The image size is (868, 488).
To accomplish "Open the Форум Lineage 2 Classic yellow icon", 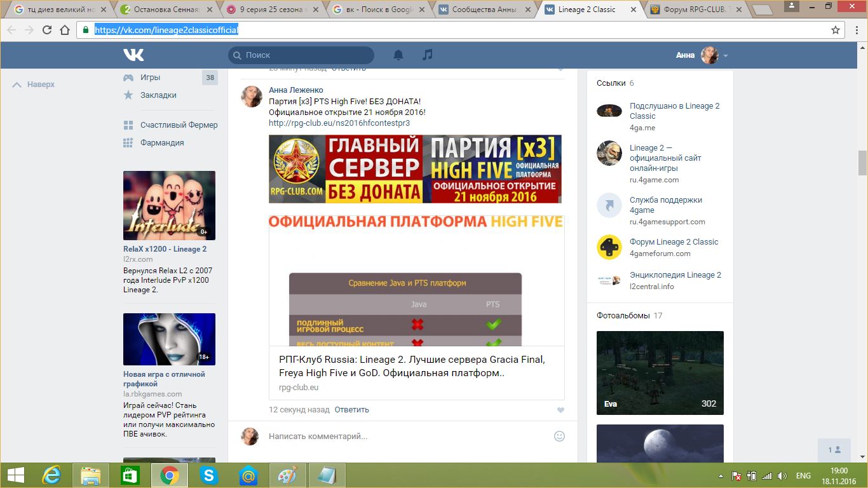I will click(609, 247).
